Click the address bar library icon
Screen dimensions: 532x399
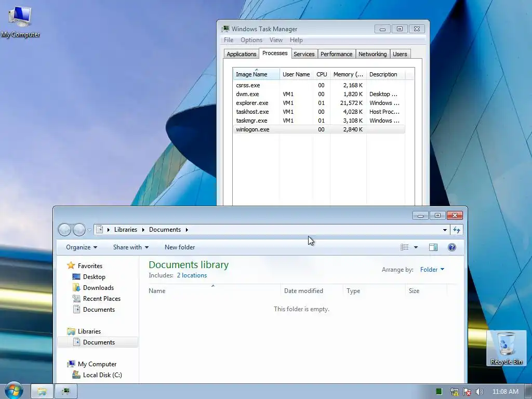[99, 230]
